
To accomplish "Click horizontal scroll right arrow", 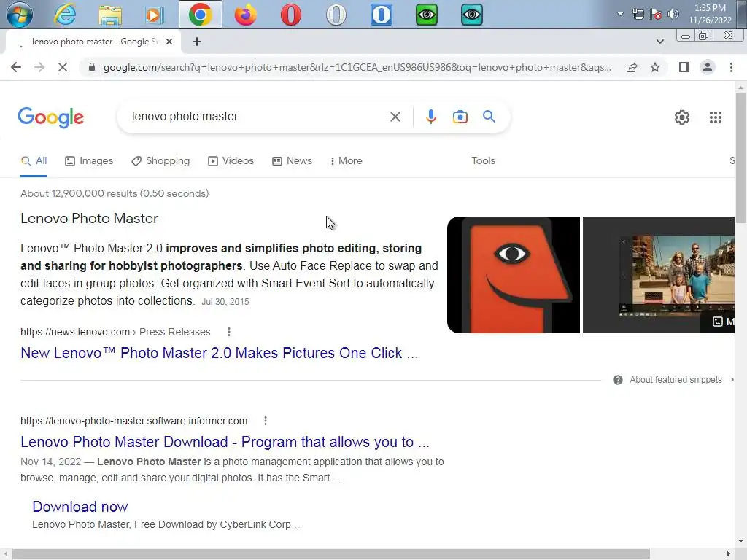I will tap(728, 554).
